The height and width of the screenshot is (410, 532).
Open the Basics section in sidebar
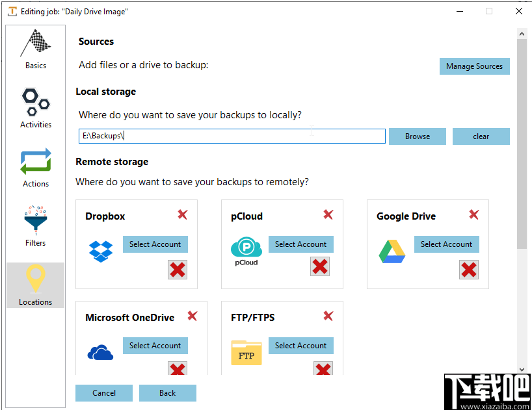pyautogui.click(x=35, y=51)
